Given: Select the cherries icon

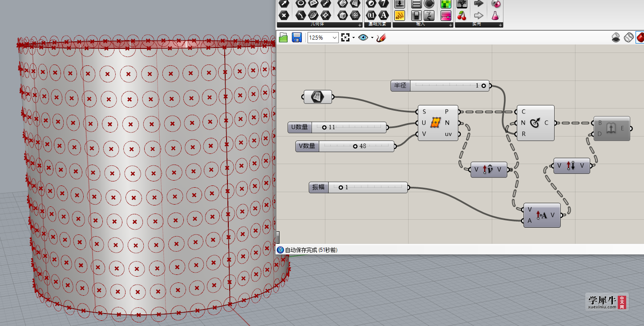Looking at the screenshot, I should point(462,16).
